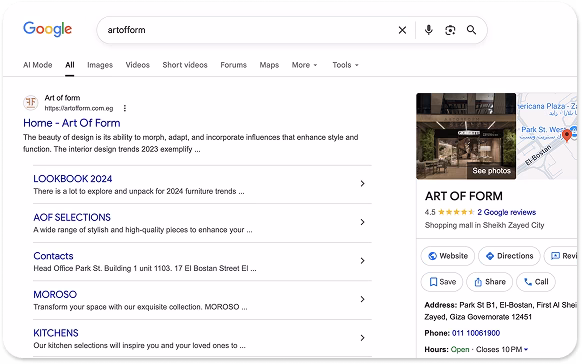This screenshot has width=582, height=364.
Task: Expand the KITCHENS row chevron
Action: point(363,338)
